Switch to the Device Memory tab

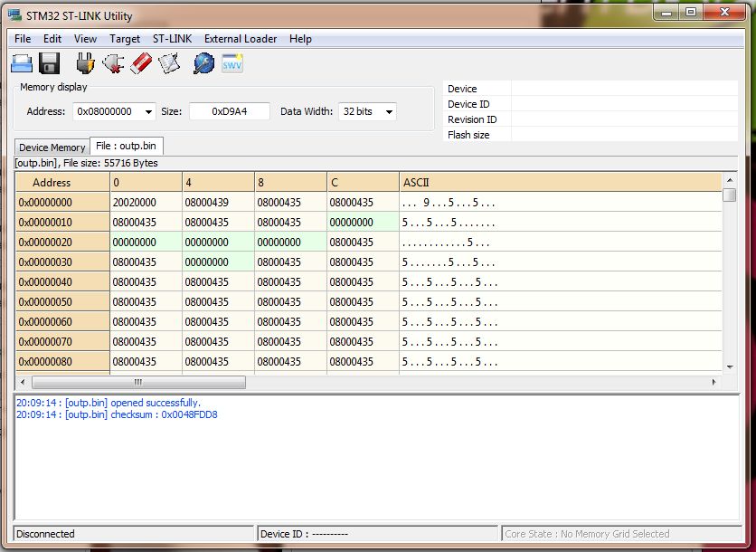(52, 148)
